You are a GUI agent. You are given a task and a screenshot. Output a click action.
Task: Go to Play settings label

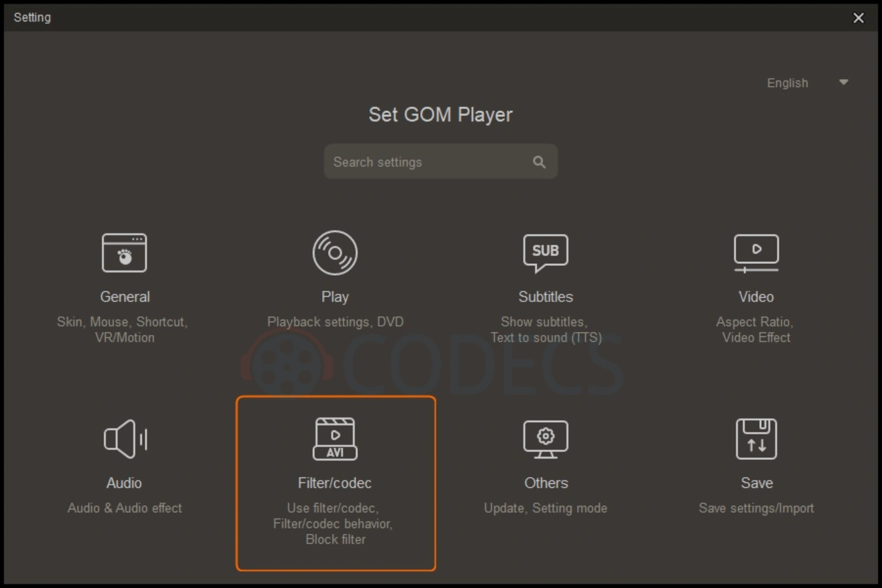tap(335, 297)
